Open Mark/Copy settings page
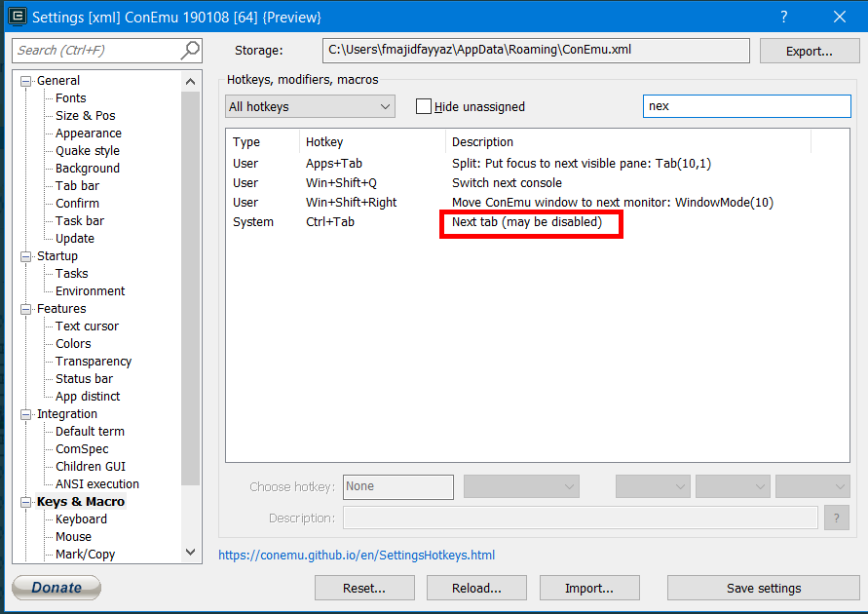This screenshot has height=614, width=868. pos(86,555)
